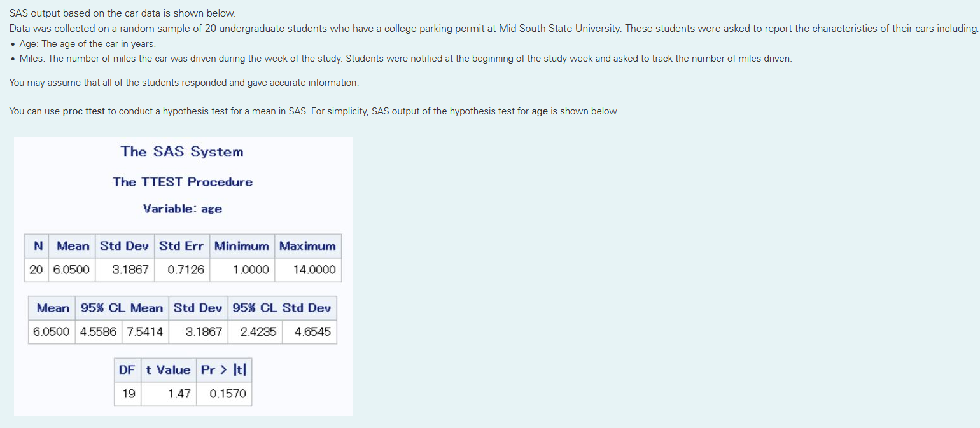Screen dimensions: 980x428
Task: Click the DF column header
Action: [127, 369]
